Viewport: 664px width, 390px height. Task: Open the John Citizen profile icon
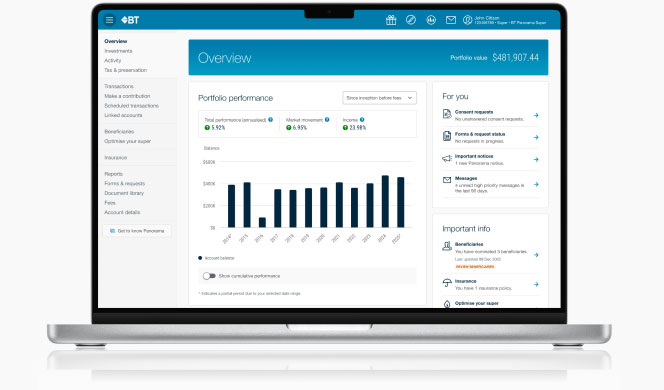click(x=468, y=20)
